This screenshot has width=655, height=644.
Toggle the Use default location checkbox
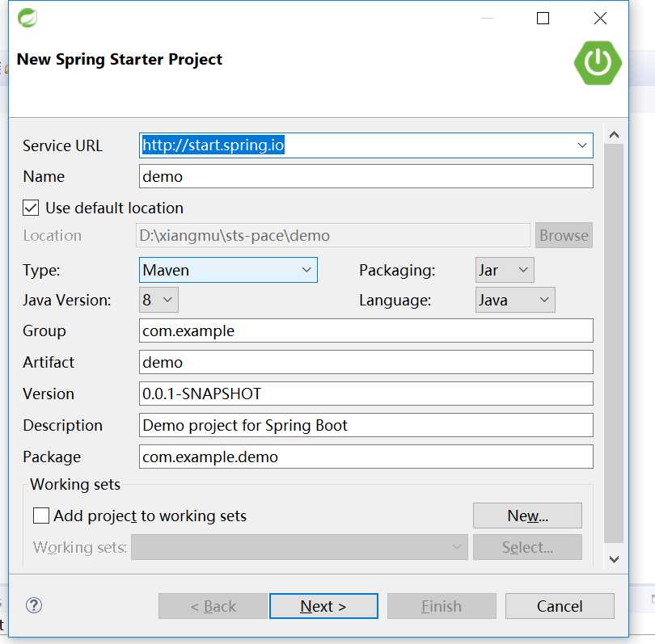[31, 208]
